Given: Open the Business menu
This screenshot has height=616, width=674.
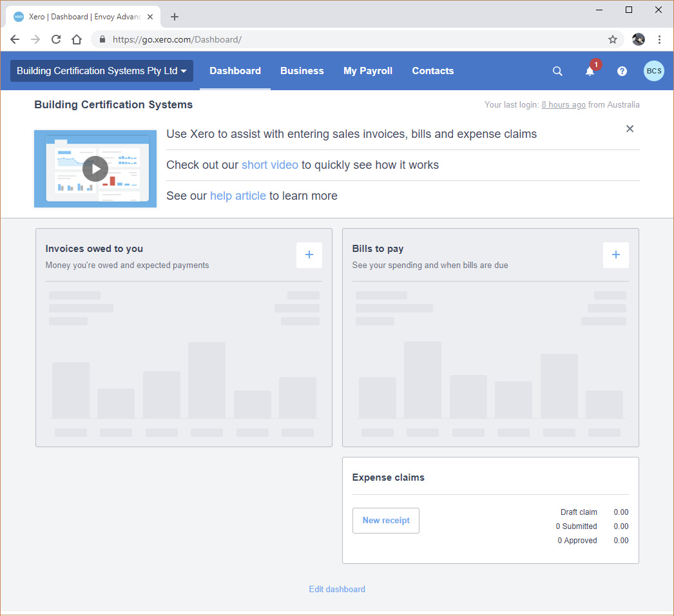Looking at the screenshot, I should pyautogui.click(x=302, y=71).
